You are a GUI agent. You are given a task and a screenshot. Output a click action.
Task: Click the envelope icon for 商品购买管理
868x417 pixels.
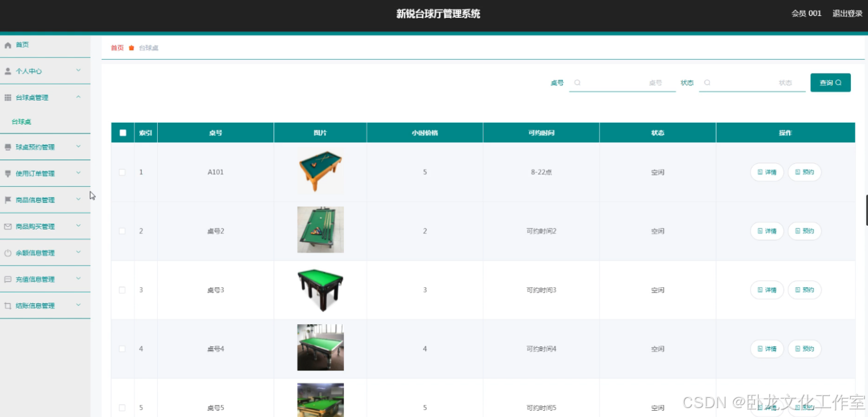click(x=8, y=226)
